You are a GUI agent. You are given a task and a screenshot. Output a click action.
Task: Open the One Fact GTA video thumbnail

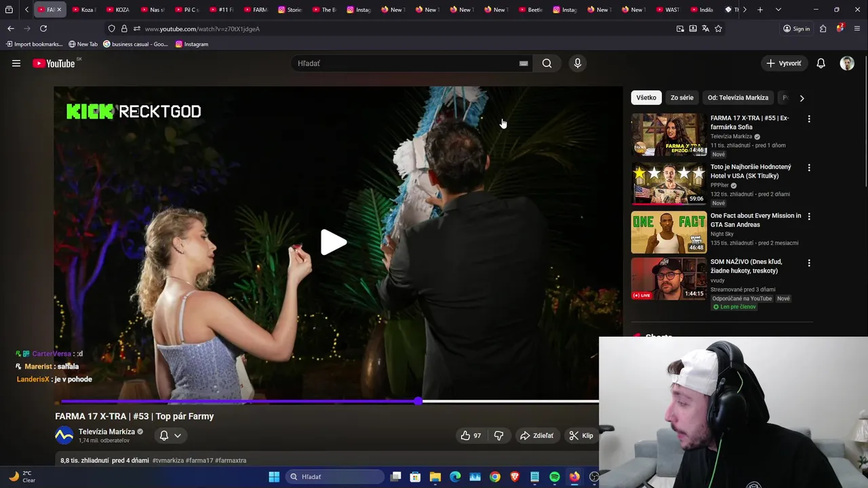(x=669, y=232)
